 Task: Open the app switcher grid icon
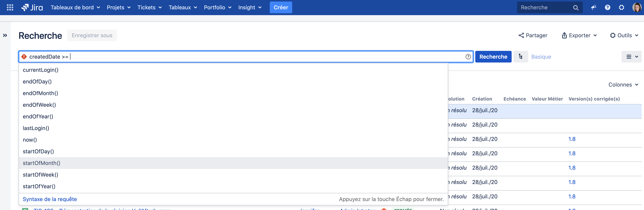pyautogui.click(x=10, y=8)
